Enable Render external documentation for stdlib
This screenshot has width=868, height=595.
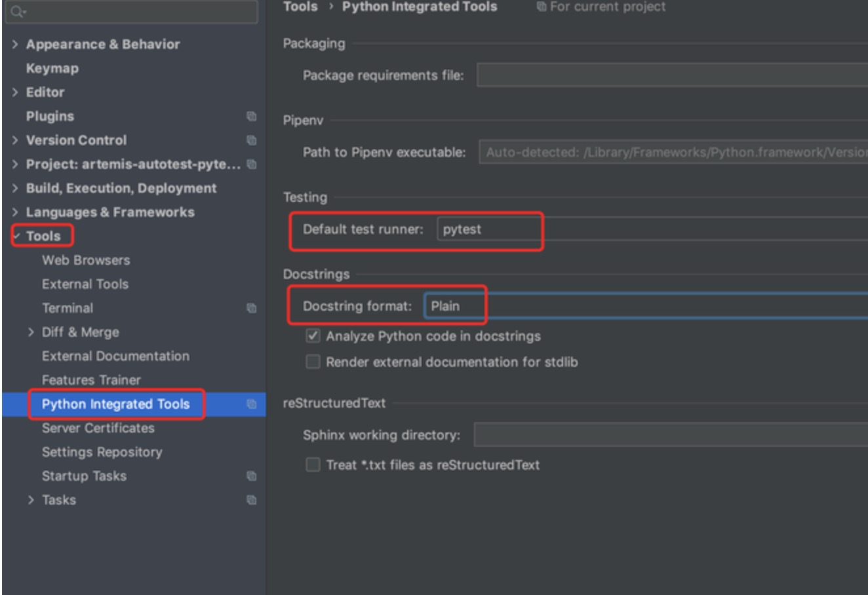313,362
